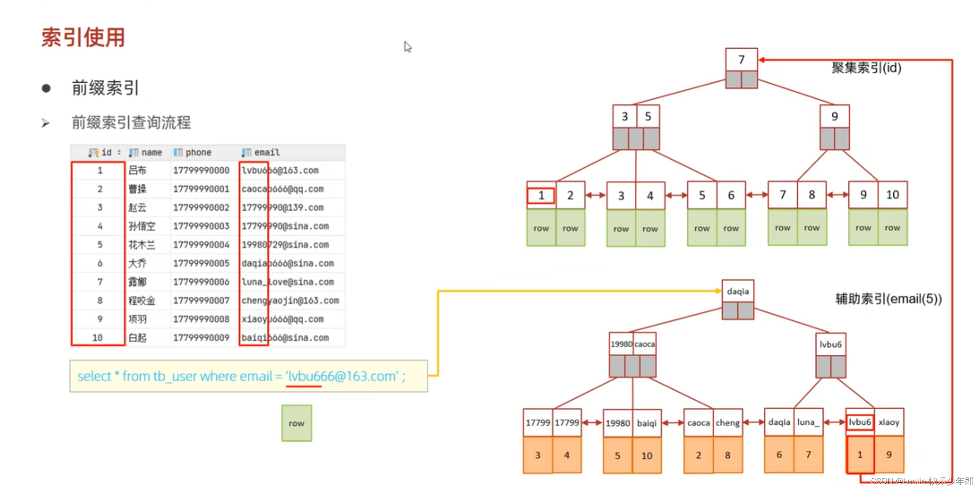
Task: Click the SQL select query text box
Action: 248,376
